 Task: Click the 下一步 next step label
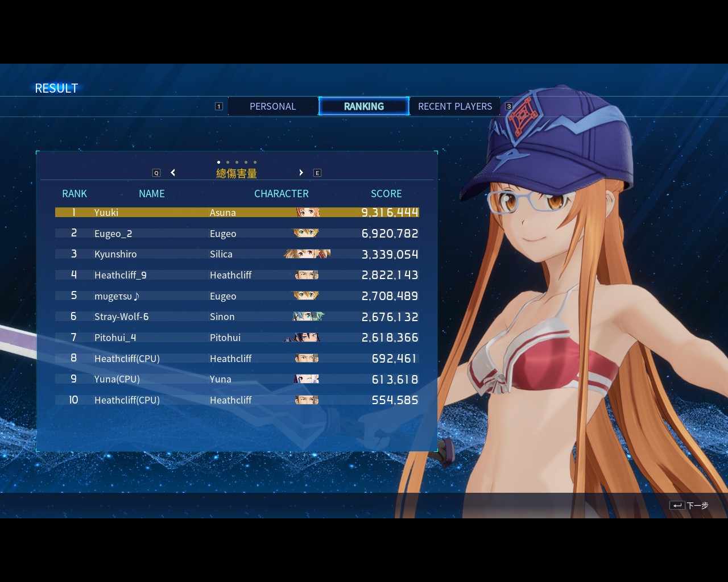pos(697,505)
